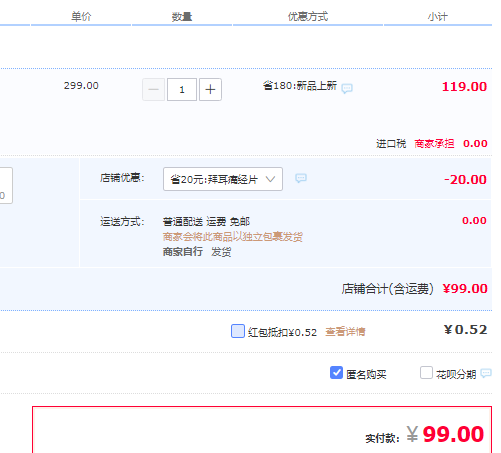Viewport: 501px width, 453px height.
Task: Uncheck the 匿名购买 checkbox
Action: pyautogui.click(x=336, y=373)
